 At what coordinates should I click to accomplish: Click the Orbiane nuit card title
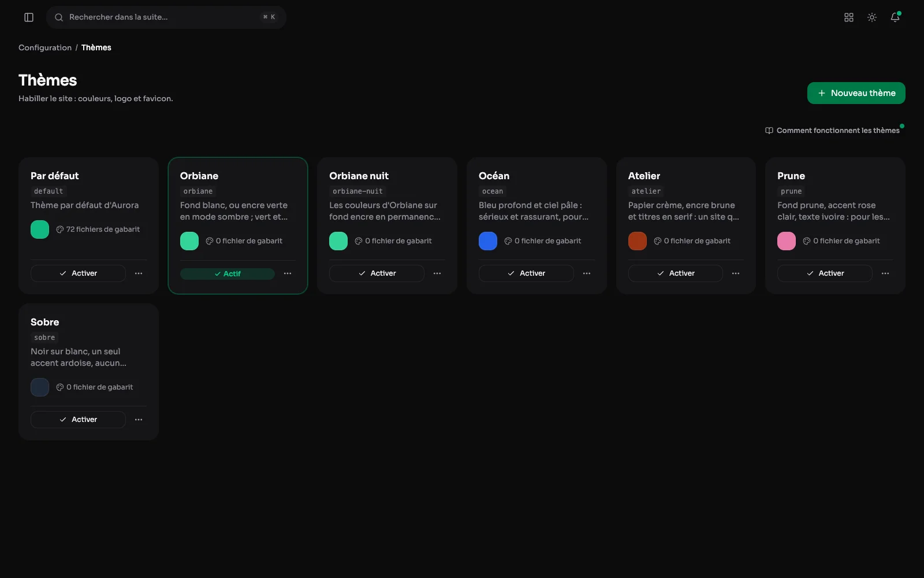359,176
